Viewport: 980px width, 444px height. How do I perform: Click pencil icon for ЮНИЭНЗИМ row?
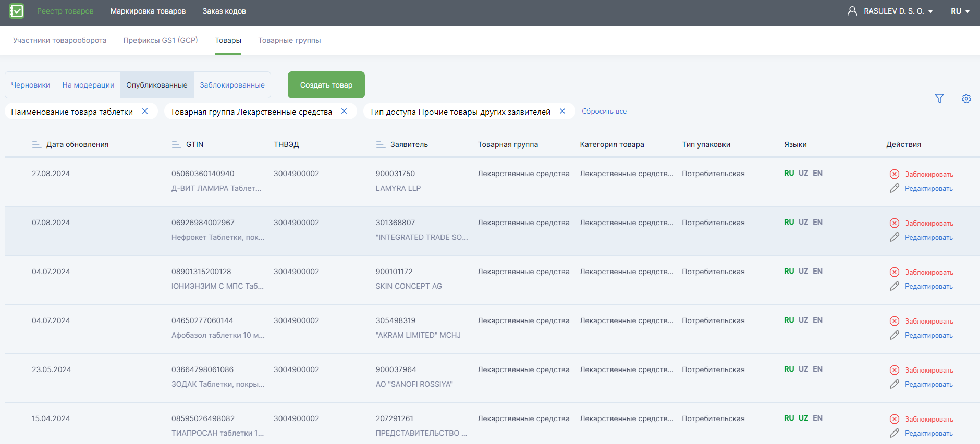tap(895, 286)
